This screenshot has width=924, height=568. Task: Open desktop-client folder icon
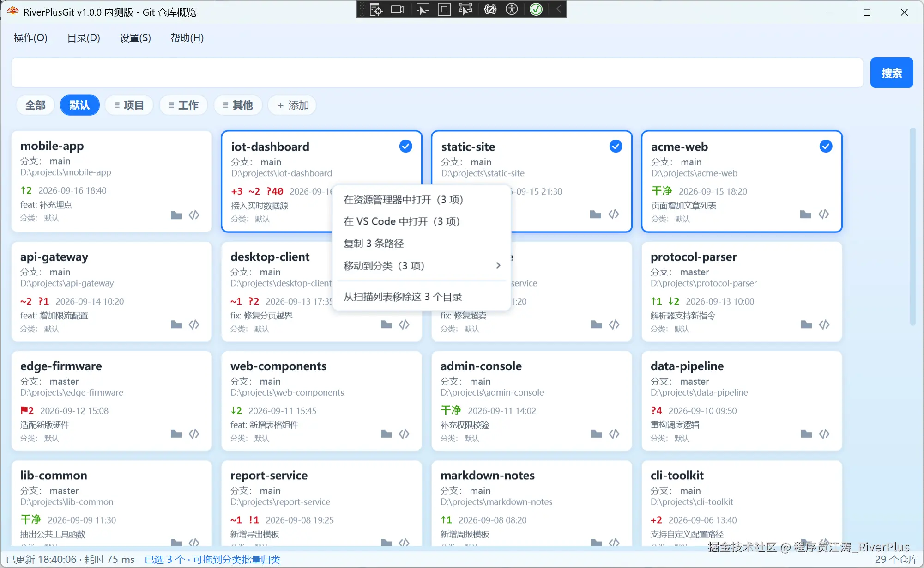click(x=386, y=324)
